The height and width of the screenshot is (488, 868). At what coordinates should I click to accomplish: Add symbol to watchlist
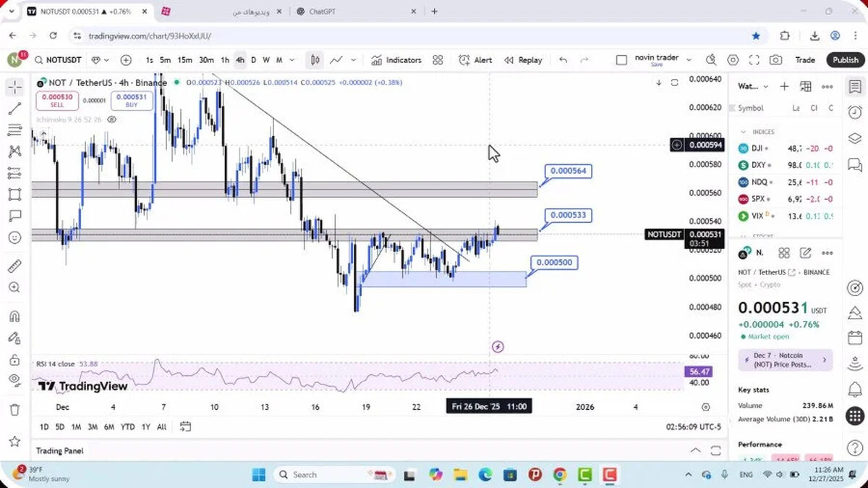coord(784,86)
